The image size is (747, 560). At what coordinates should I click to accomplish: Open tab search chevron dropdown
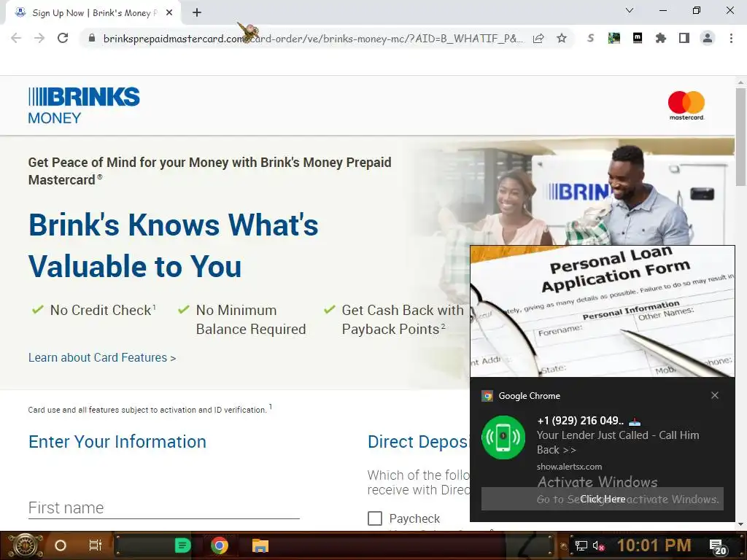630,10
